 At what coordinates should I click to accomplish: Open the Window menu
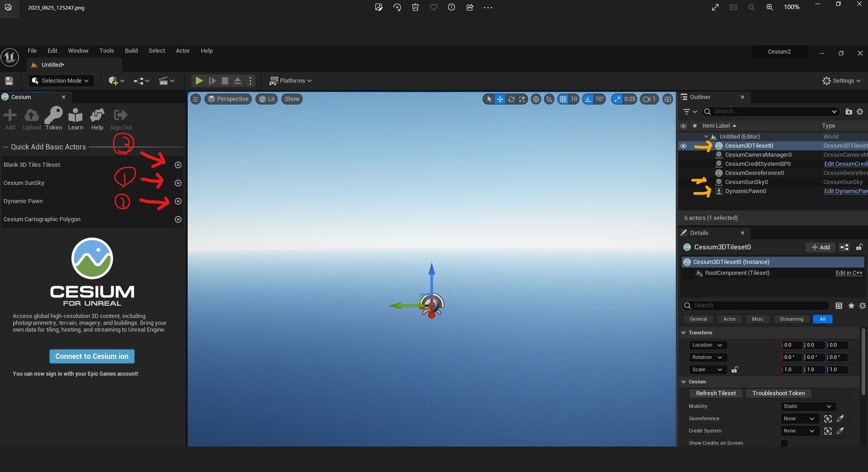(78, 51)
